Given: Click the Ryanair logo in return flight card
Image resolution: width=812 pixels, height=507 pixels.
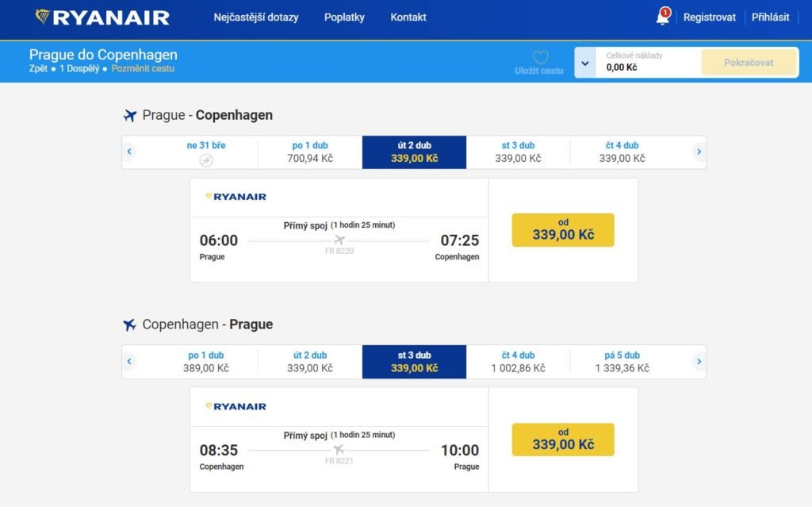Looking at the screenshot, I should pyautogui.click(x=236, y=406).
